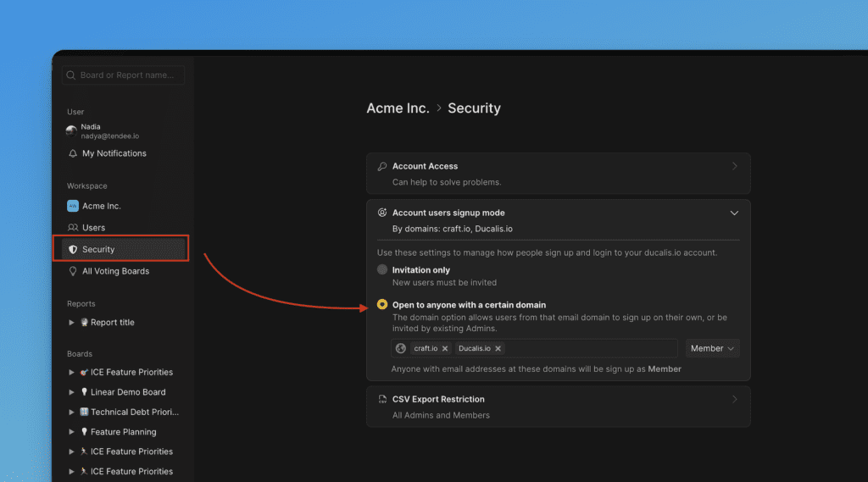Image resolution: width=868 pixels, height=482 pixels.
Task: Click the lightbulb icon for All Voting Boards
Action: pos(73,272)
